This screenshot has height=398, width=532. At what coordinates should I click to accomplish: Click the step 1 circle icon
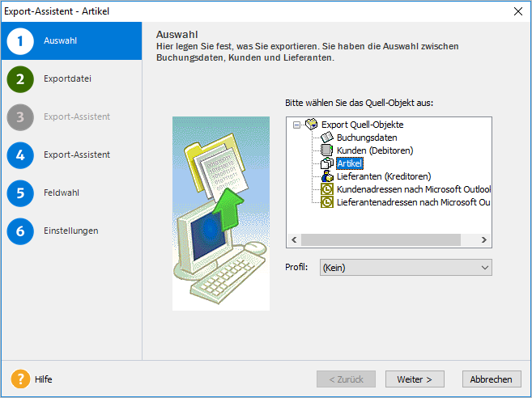pos(20,41)
